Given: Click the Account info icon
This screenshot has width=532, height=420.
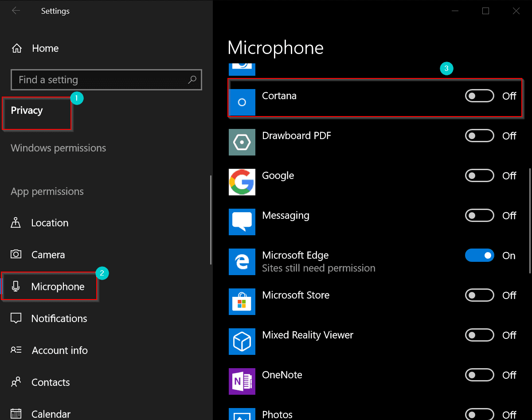Looking at the screenshot, I should coord(16,350).
